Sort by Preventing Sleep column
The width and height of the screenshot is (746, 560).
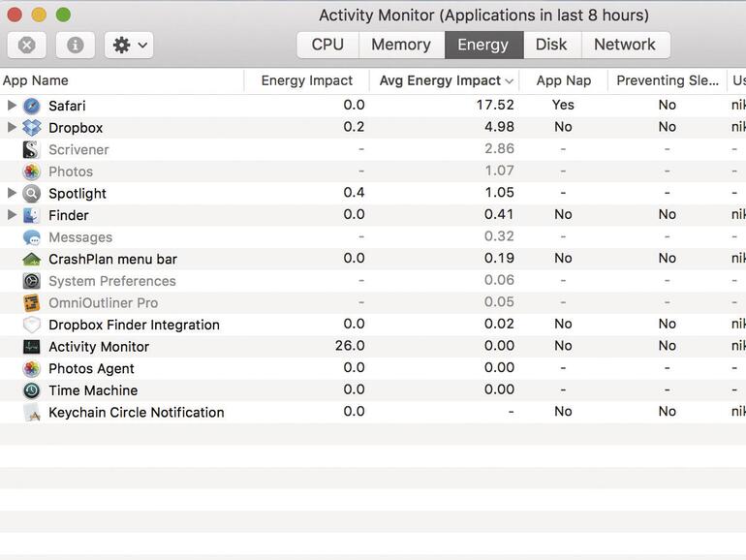pyautogui.click(x=668, y=80)
